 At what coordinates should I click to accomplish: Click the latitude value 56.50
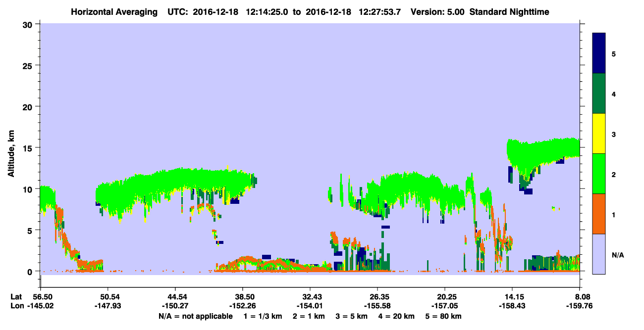click(x=42, y=296)
